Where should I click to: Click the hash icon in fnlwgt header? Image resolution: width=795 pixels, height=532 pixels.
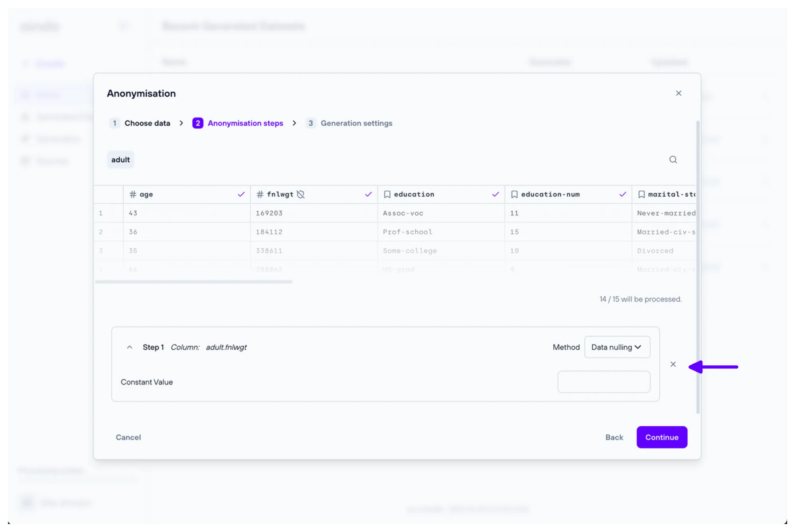(260, 194)
